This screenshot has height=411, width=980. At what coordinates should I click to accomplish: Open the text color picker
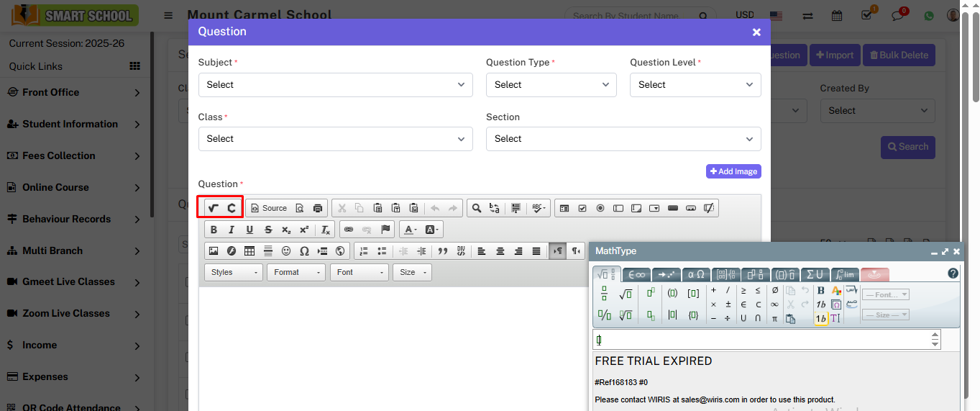point(411,230)
